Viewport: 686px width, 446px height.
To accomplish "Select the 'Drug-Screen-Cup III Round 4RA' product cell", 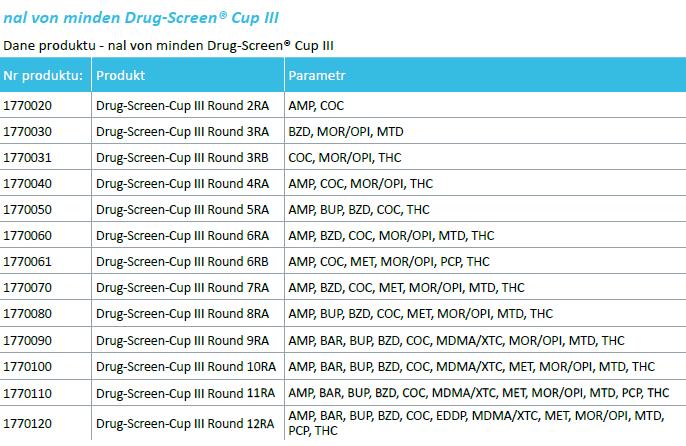I will click(182, 183).
